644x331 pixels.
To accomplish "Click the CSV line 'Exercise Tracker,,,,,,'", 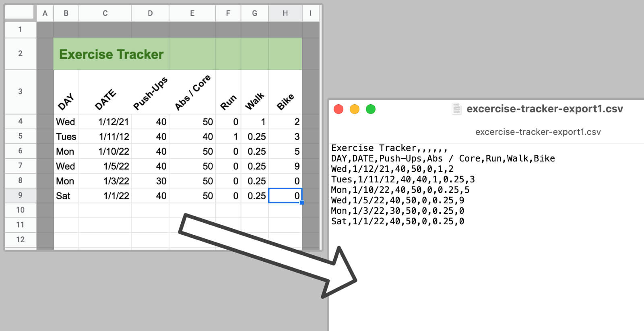I will (389, 148).
